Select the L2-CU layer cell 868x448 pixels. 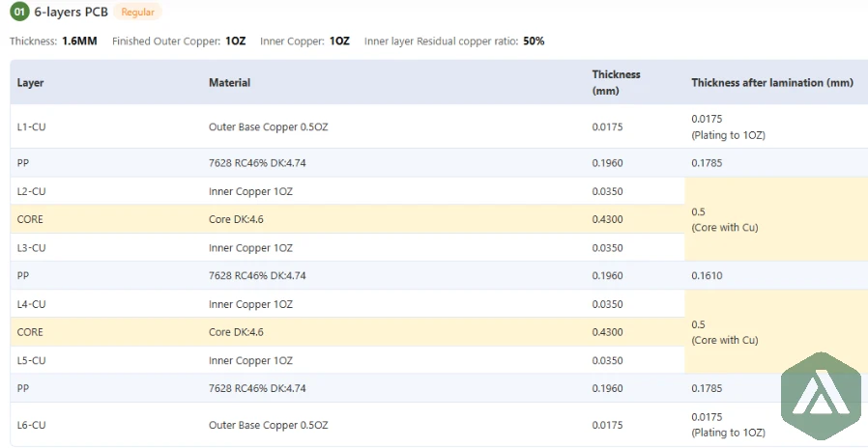coord(32,191)
